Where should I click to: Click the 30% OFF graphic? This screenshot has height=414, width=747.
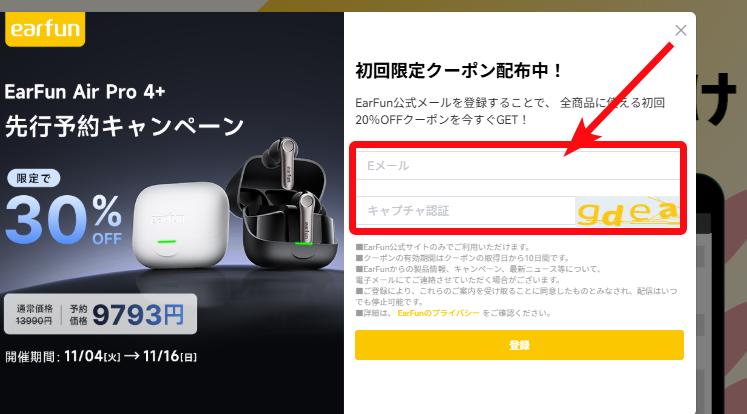pyautogui.click(x=64, y=219)
